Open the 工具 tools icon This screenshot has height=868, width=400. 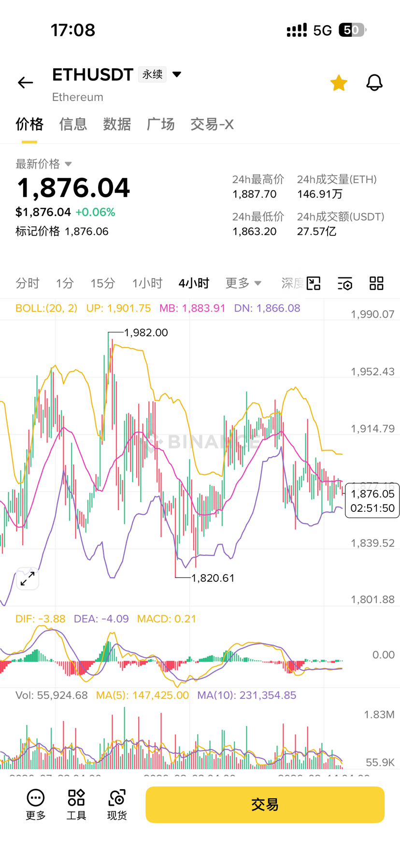(x=76, y=805)
